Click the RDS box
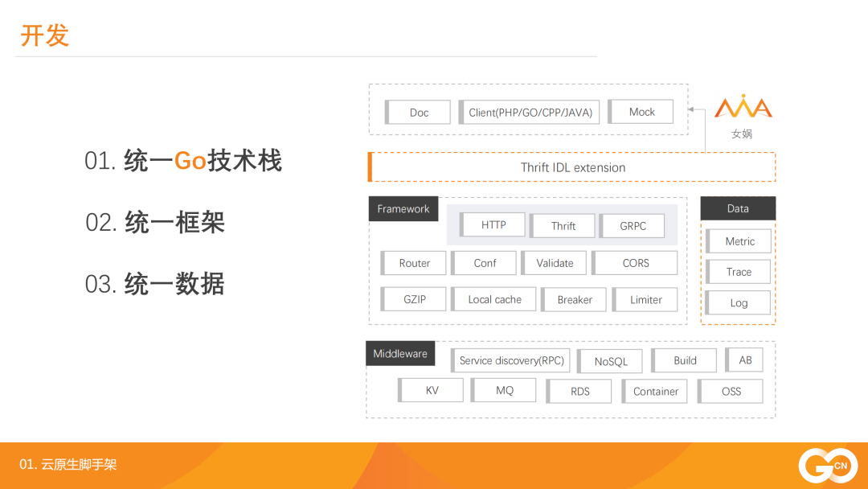Screen dimensions: 868x489 (579, 392)
